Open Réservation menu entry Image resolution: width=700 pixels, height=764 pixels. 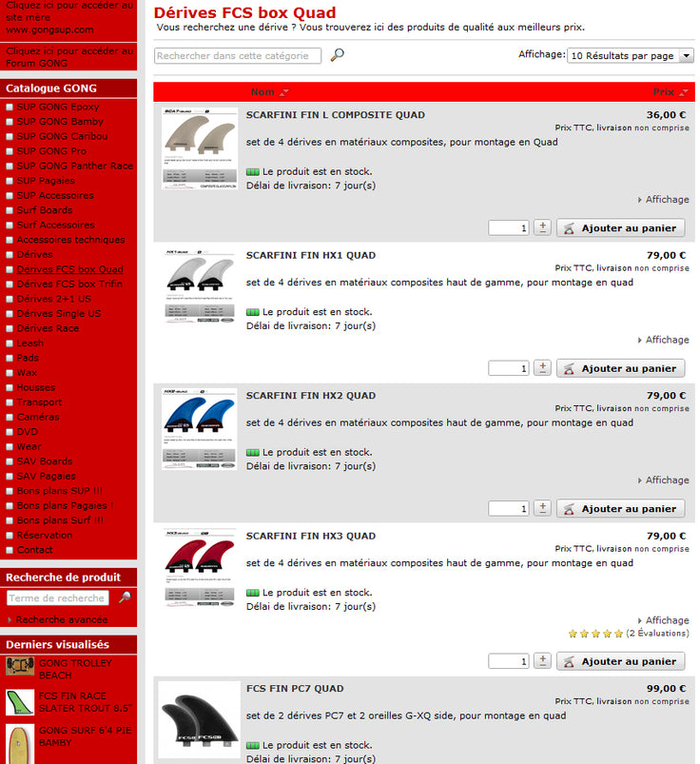(45, 535)
